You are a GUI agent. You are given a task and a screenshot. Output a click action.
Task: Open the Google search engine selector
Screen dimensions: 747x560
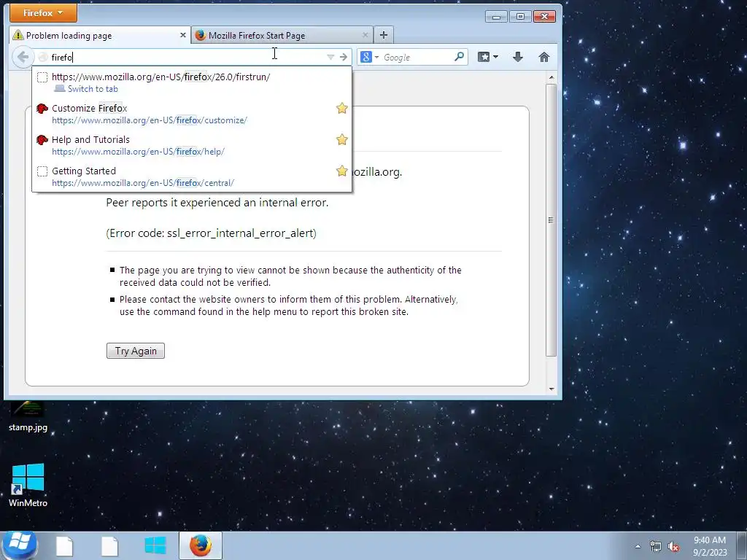click(370, 57)
